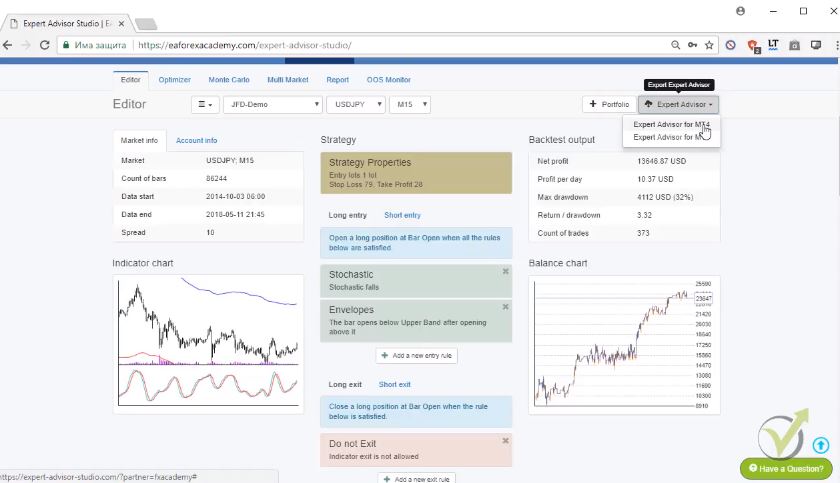Click Add a new entry rule
The width and height of the screenshot is (840, 483).
pos(416,356)
